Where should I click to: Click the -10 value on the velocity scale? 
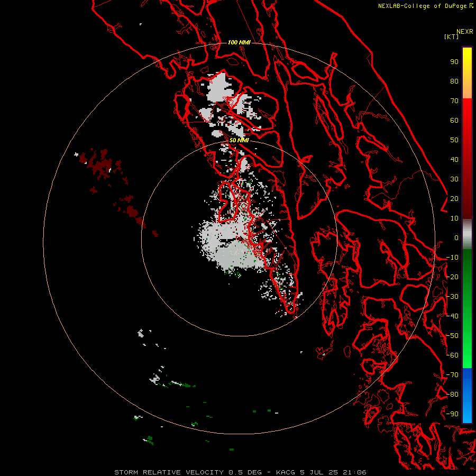pyautogui.click(x=452, y=258)
